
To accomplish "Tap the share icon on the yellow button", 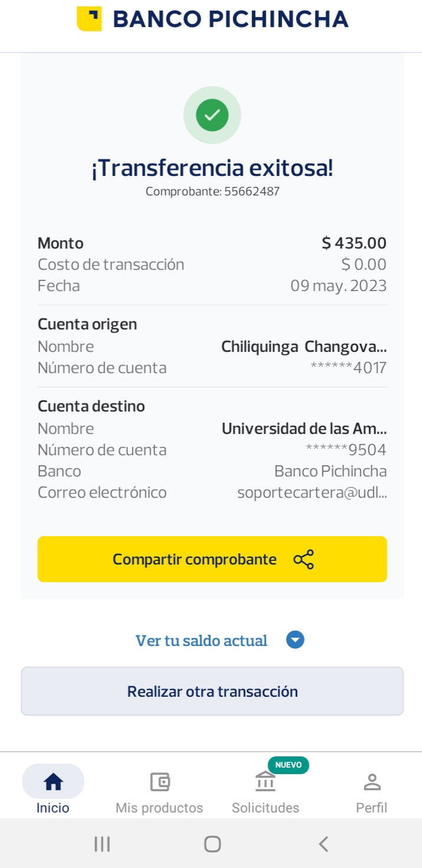I will pos(303,559).
